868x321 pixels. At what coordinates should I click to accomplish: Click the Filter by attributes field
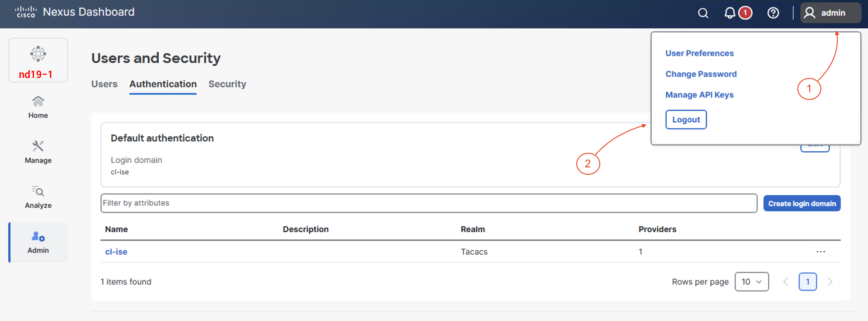pyautogui.click(x=428, y=203)
